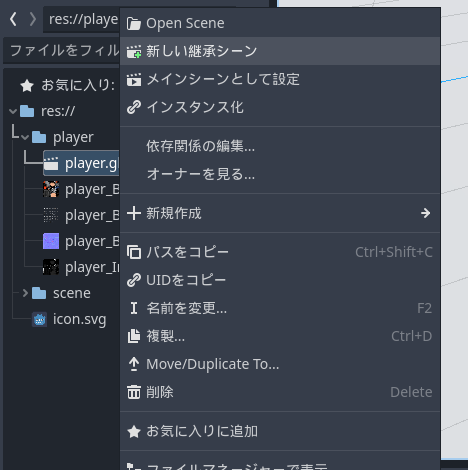
Task: Collapse the res:// root folder
Action: click(x=13, y=111)
